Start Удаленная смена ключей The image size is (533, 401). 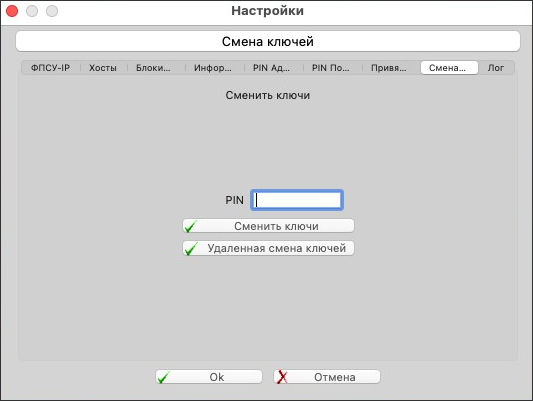coord(268,248)
